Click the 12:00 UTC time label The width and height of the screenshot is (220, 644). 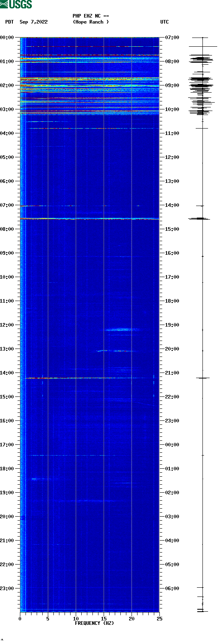tap(172, 157)
